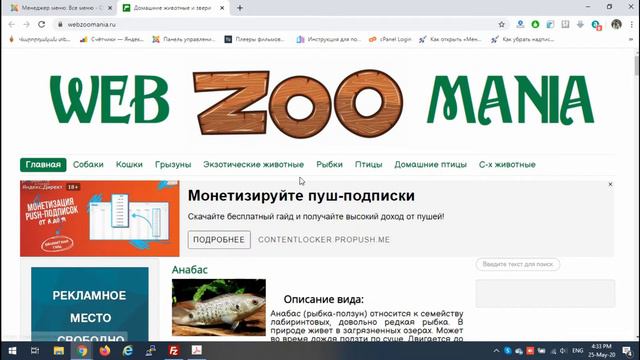
Task: Open the notifications action center
Action: pos(627,351)
